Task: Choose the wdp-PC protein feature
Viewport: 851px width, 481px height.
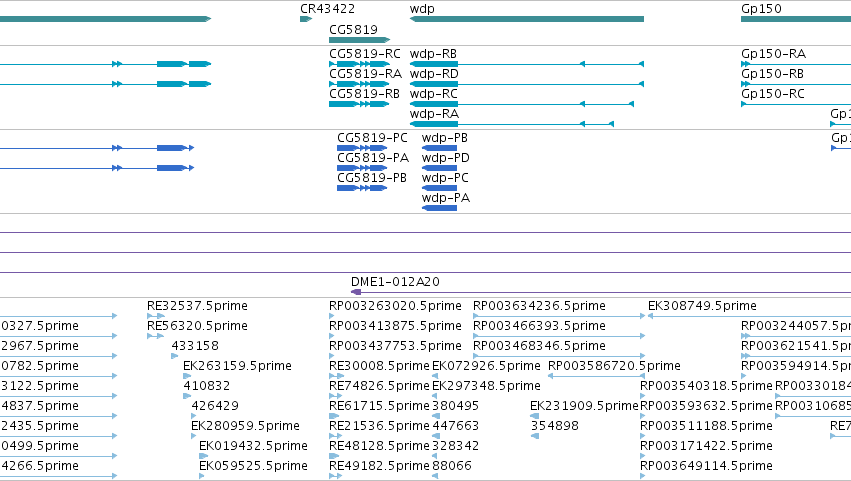Action: 439,188
